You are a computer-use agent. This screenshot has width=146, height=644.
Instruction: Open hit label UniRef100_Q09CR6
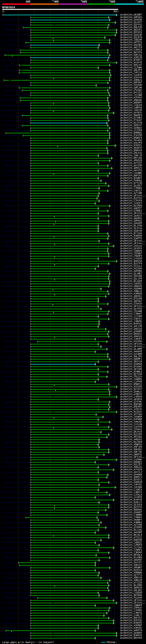pos(131,20)
